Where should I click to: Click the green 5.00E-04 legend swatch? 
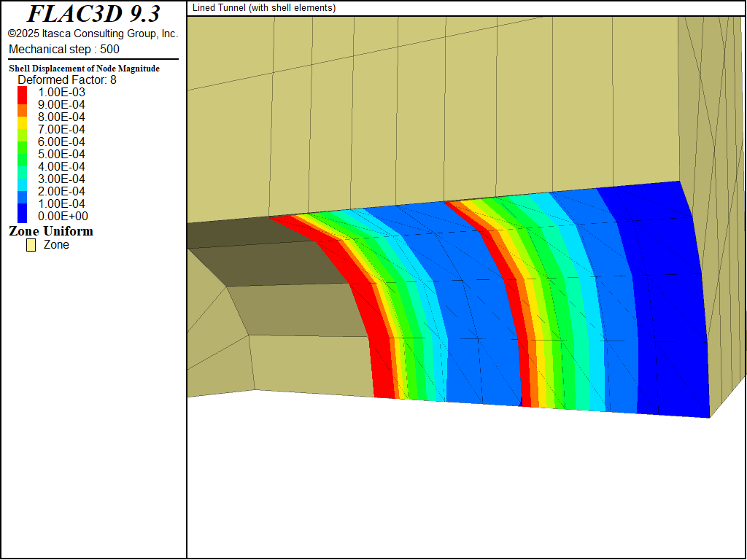pyautogui.click(x=23, y=154)
